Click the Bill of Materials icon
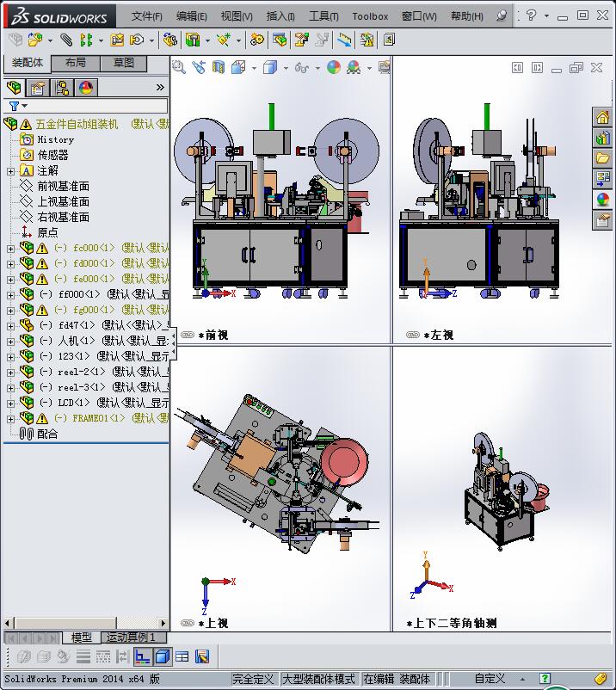The width and height of the screenshot is (616, 690). point(280,40)
